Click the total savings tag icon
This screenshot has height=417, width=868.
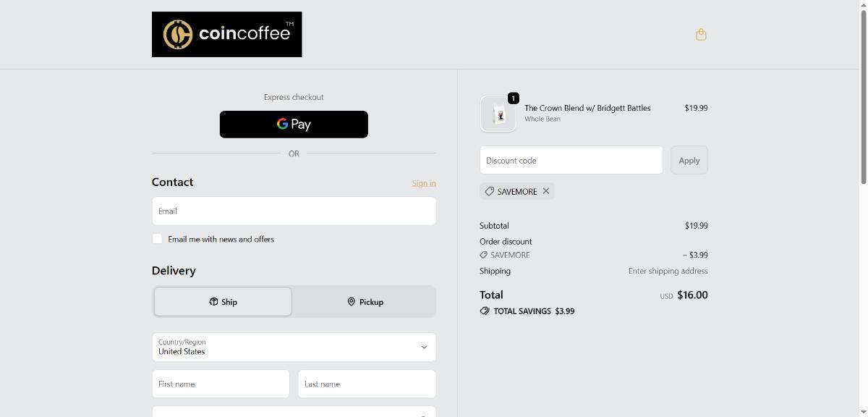coord(485,311)
